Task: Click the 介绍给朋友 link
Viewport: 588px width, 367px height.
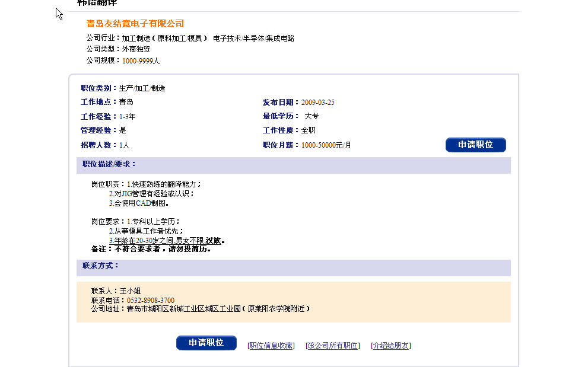Action: 390,346
